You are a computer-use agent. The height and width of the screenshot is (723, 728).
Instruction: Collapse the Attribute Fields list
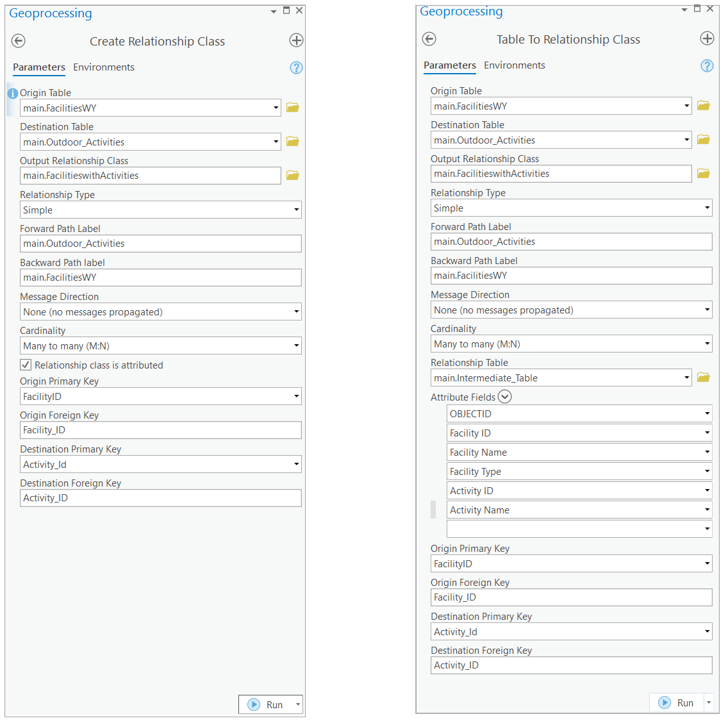coord(504,397)
